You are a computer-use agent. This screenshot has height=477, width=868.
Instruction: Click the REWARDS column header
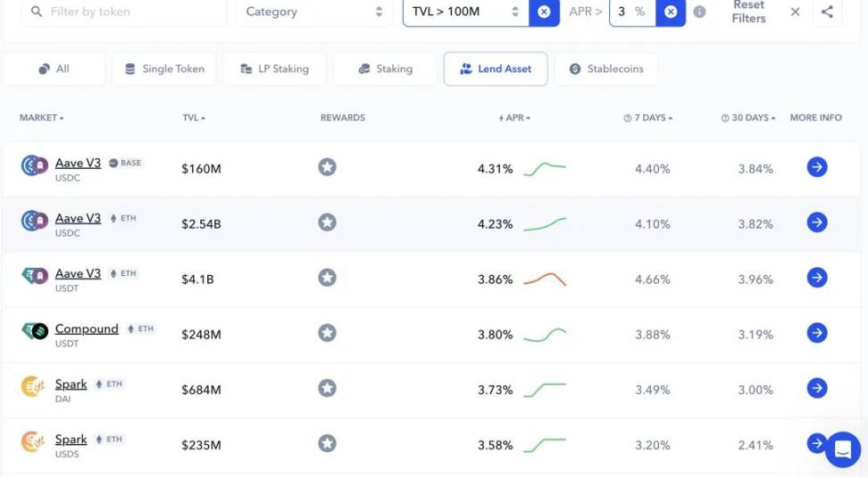coord(343,117)
